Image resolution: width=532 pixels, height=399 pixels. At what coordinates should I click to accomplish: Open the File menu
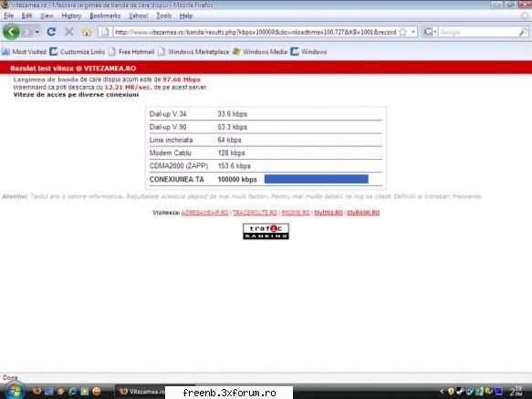click(x=9, y=16)
